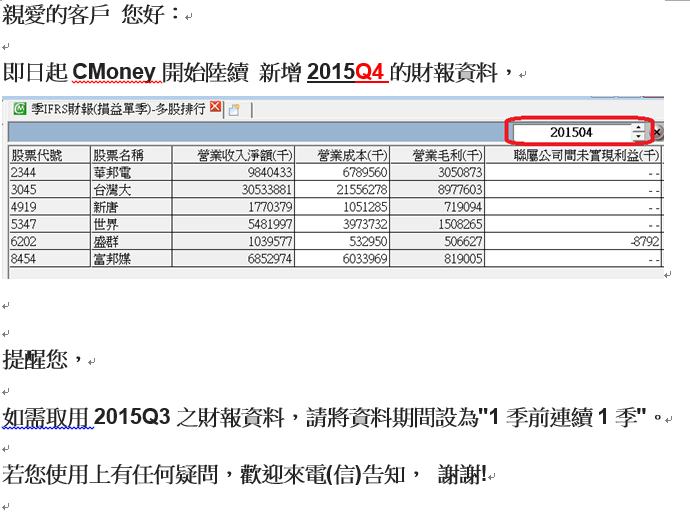Select revenue cell 1770379
The height and width of the screenshot is (521, 690).
[x=233, y=207]
